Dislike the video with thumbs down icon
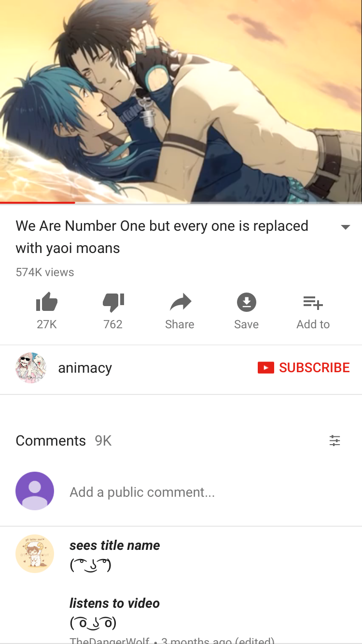This screenshot has height=644, width=362. [x=113, y=303]
